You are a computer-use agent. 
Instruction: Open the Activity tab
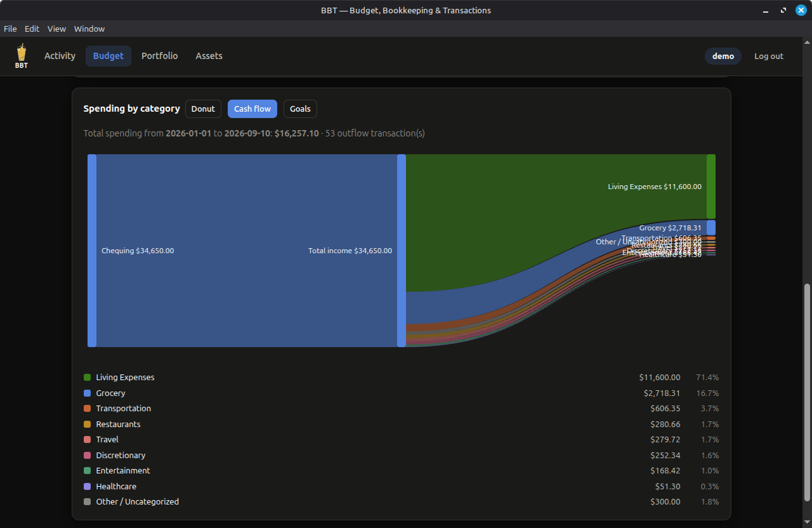point(60,56)
